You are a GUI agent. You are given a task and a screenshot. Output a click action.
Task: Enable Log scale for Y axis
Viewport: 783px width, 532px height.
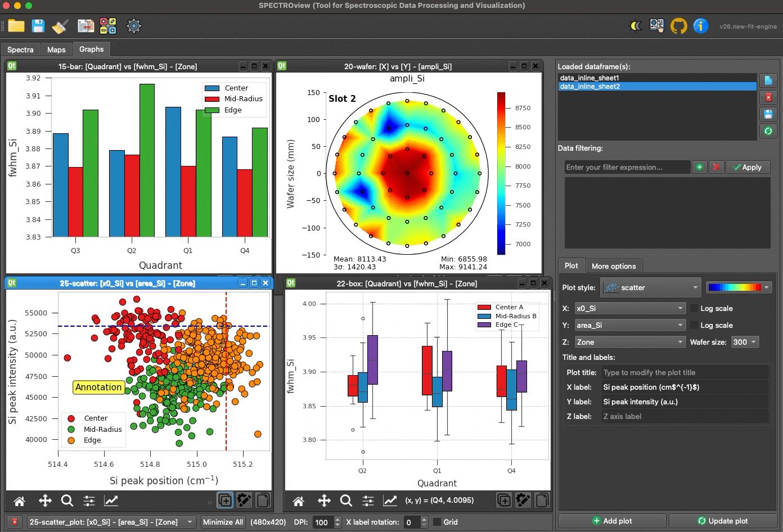pos(694,325)
